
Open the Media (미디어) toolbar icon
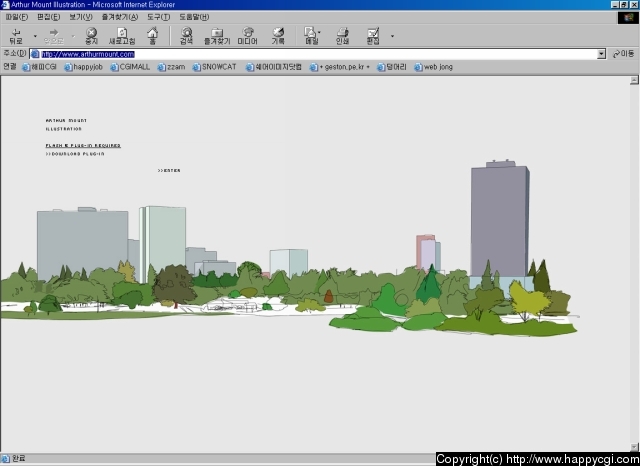coord(247,36)
